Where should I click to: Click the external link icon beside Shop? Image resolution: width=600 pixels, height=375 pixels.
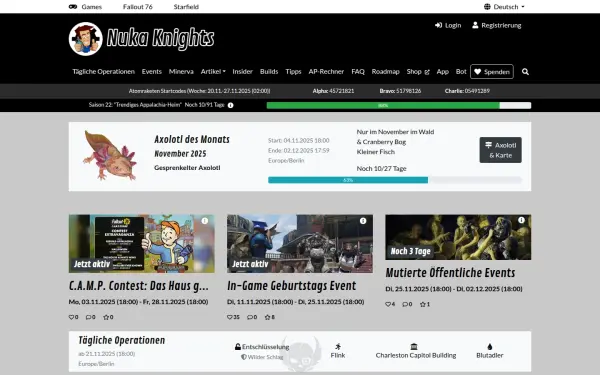click(x=427, y=72)
